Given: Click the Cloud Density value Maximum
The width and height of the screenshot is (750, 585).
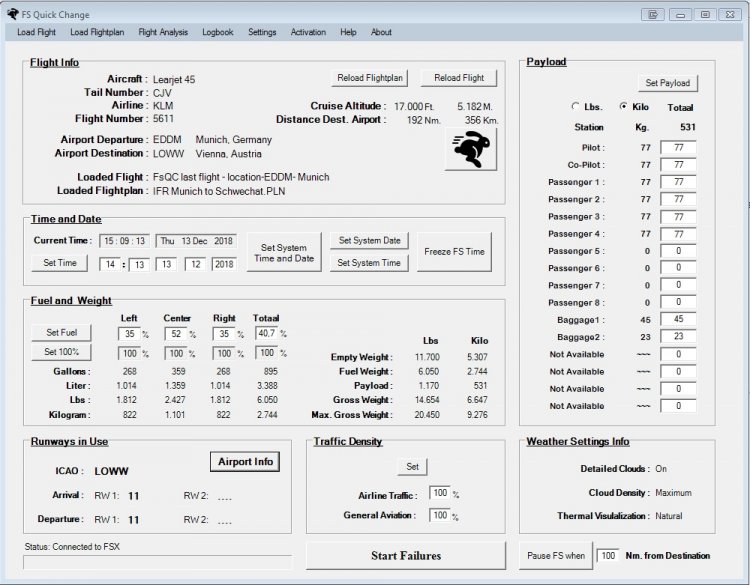Looking at the screenshot, I should click(673, 493).
